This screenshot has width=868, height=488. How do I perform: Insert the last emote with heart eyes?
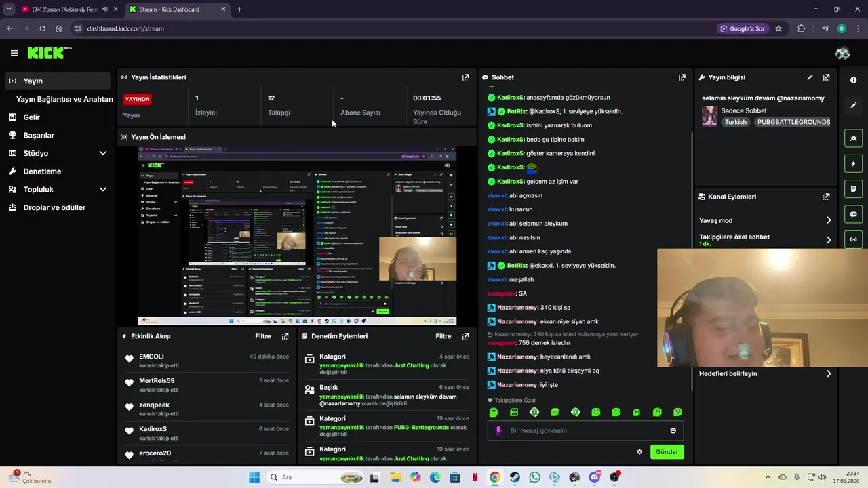pos(677,412)
